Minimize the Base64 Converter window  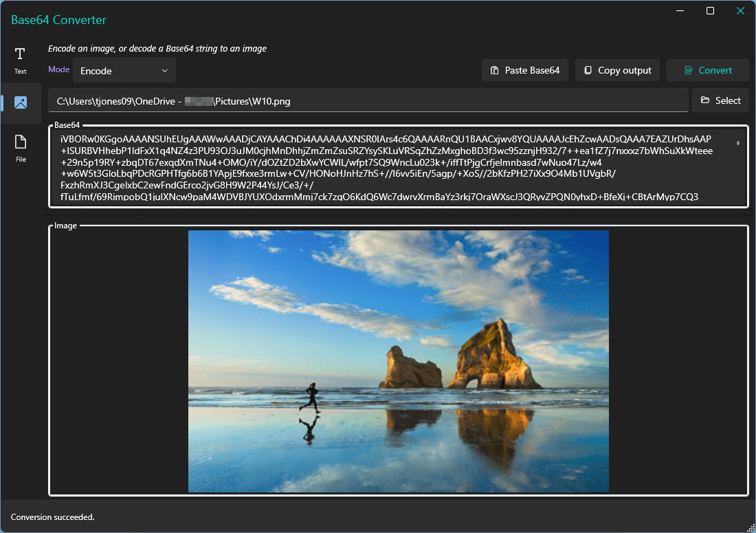680,10
